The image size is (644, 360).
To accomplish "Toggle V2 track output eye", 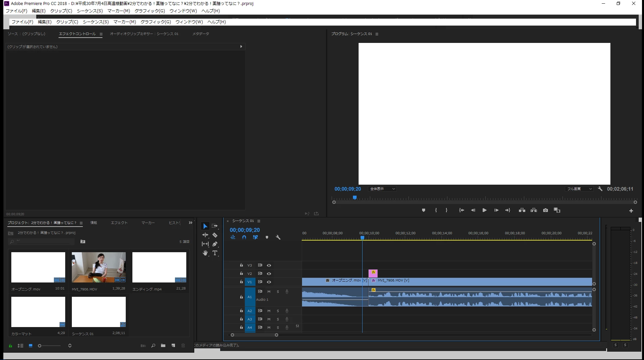I will (x=269, y=273).
